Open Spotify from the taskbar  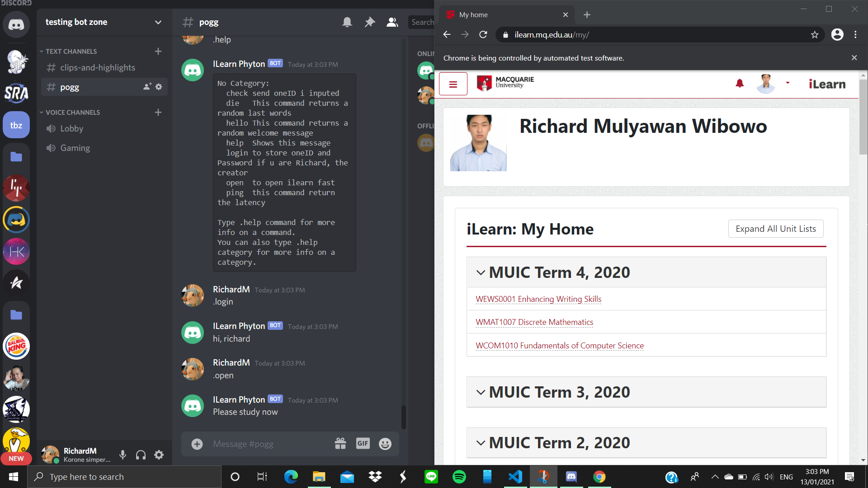[x=459, y=477]
